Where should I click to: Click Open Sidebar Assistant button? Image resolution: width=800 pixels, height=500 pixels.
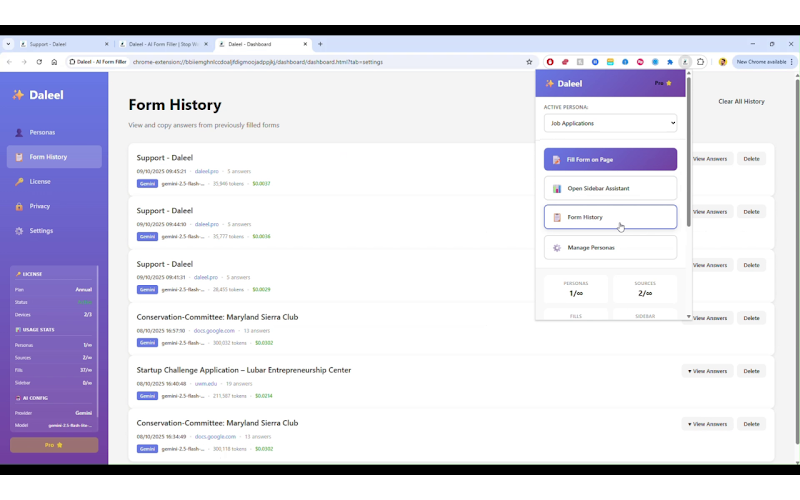click(610, 188)
